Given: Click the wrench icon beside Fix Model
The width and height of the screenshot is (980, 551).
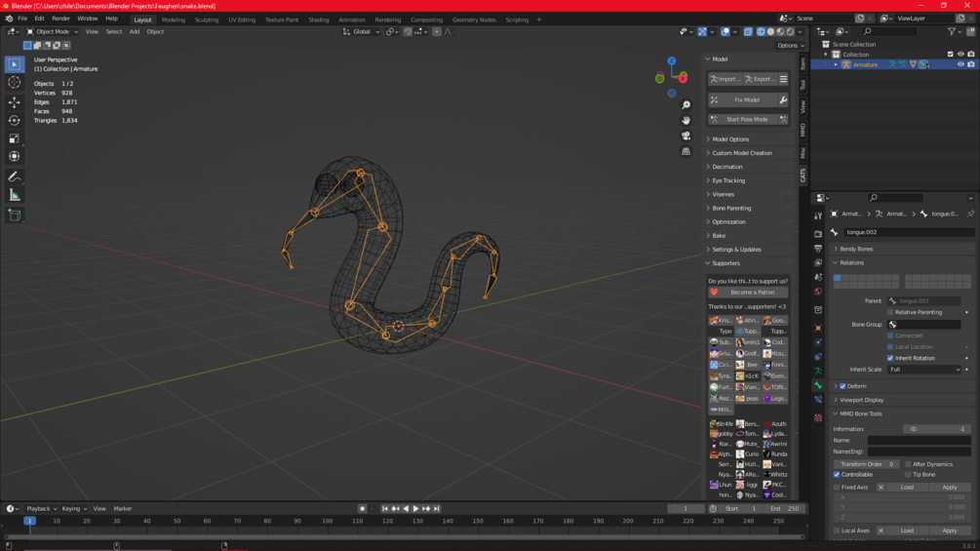Looking at the screenshot, I should tap(783, 99).
